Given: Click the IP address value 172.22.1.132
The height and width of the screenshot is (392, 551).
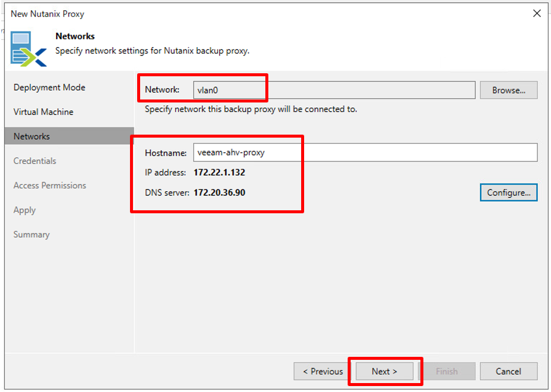Looking at the screenshot, I should click(x=219, y=172).
